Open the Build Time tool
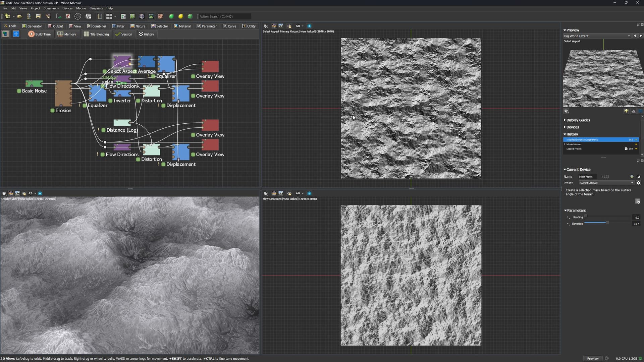 [x=40, y=34]
